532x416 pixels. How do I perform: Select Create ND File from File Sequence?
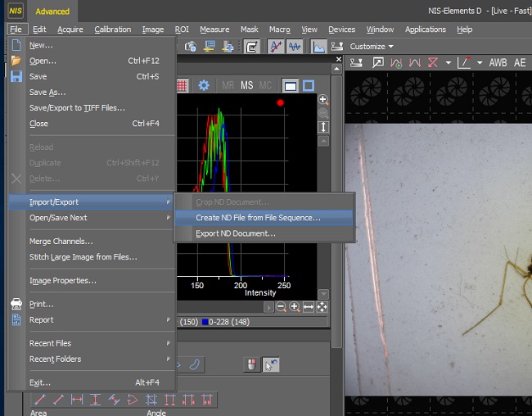(x=258, y=218)
